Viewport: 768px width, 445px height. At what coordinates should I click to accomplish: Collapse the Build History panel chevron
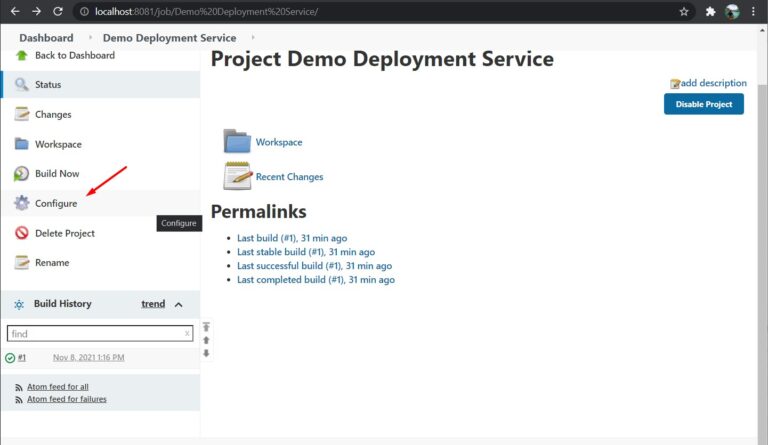tap(179, 304)
